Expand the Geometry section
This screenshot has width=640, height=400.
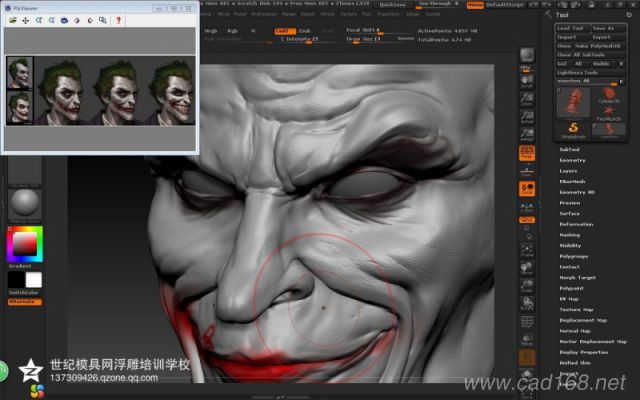coord(572,160)
